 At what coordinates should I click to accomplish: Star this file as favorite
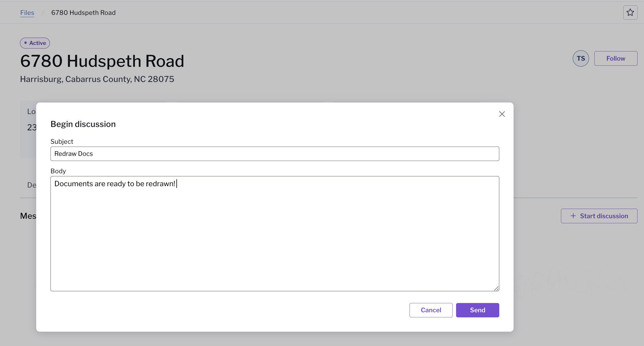(630, 13)
